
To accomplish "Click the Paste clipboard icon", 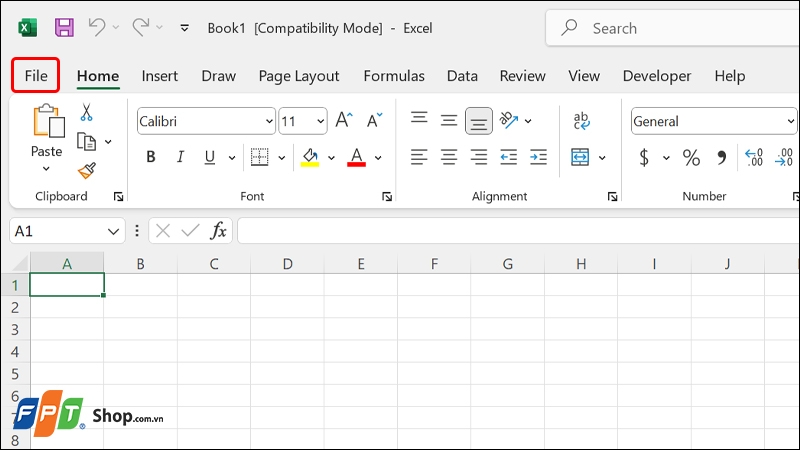I will click(48, 120).
